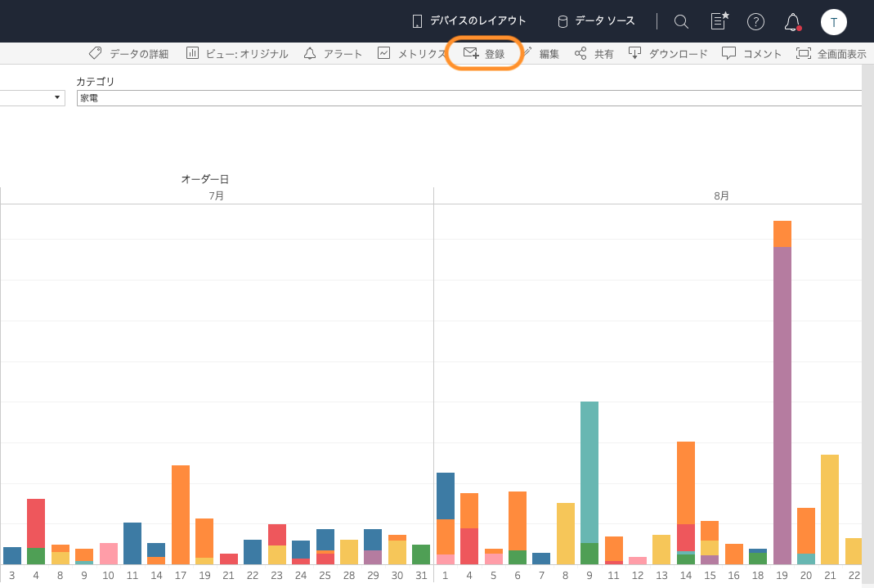Click the カテゴリ filter field showing 家電
This screenshot has height=588, width=874.
[x=468, y=98]
